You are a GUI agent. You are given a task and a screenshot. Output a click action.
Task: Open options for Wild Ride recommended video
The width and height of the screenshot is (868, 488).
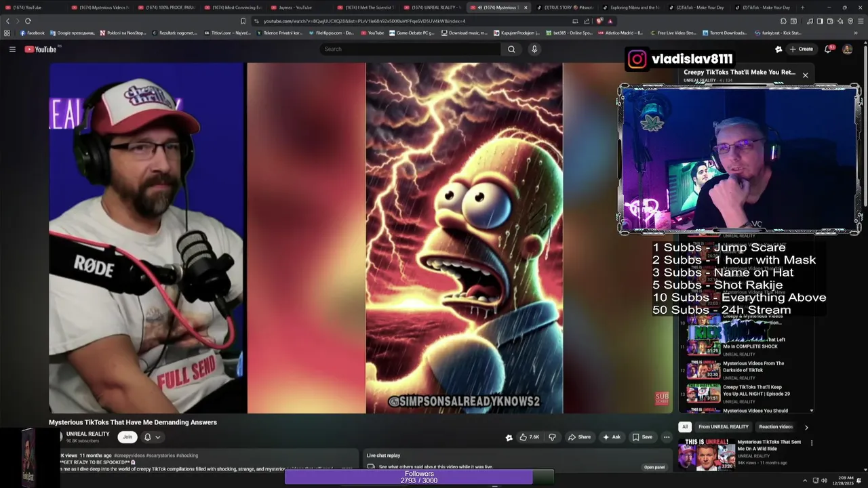coord(812,443)
